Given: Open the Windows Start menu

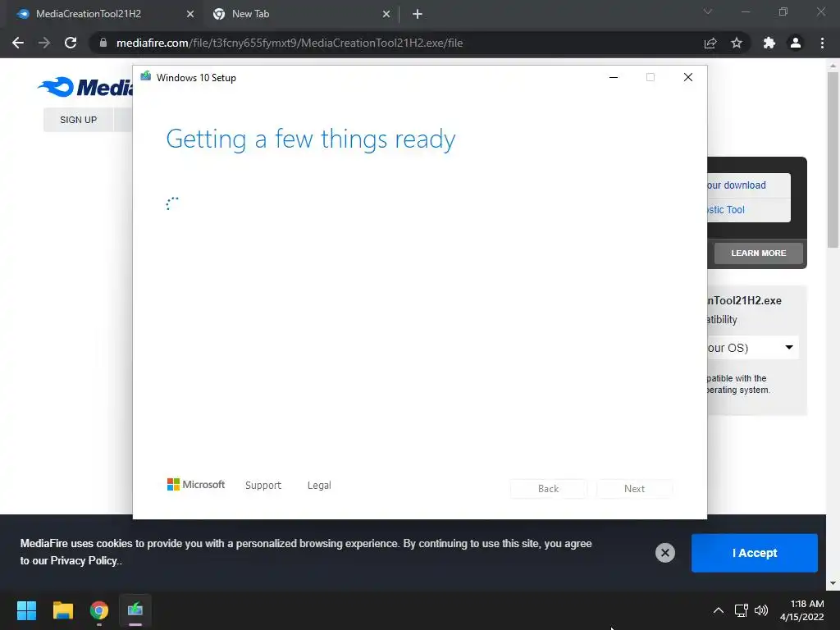Looking at the screenshot, I should [x=26, y=610].
